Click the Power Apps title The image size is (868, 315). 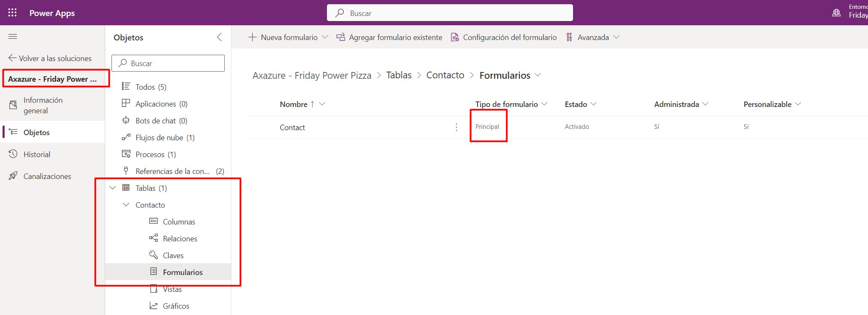pos(52,13)
